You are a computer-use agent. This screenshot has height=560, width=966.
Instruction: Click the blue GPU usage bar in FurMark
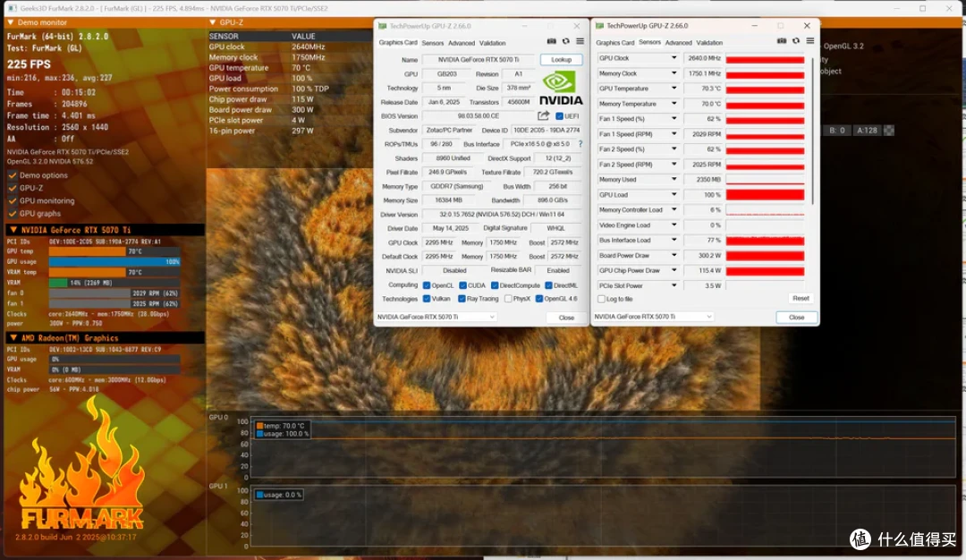tap(114, 262)
